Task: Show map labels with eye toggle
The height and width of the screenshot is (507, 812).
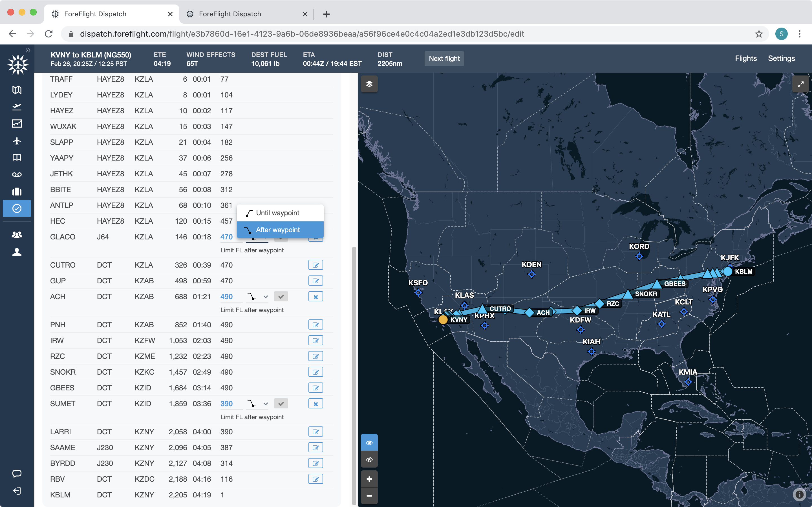Action: point(369,442)
